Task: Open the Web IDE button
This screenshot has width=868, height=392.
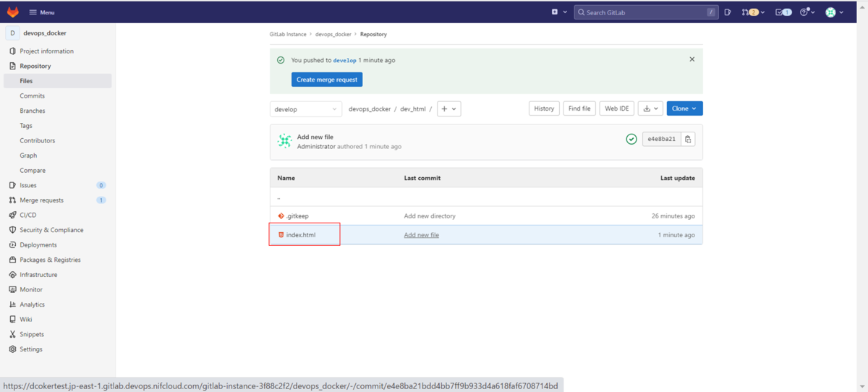Action: (x=616, y=108)
